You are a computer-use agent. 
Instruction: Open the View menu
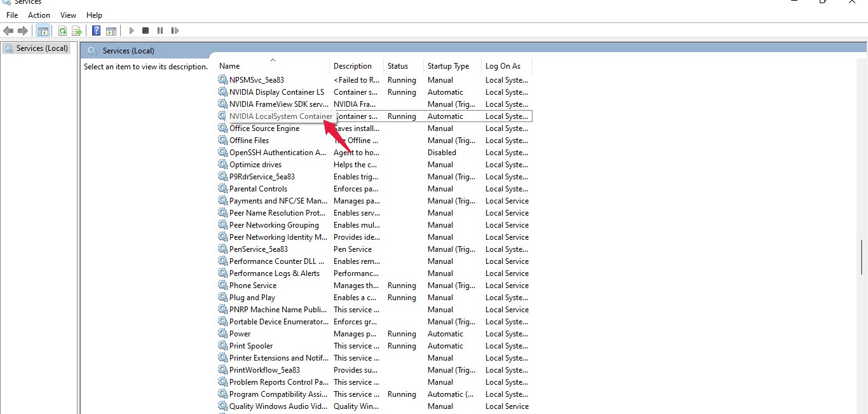tap(68, 15)
